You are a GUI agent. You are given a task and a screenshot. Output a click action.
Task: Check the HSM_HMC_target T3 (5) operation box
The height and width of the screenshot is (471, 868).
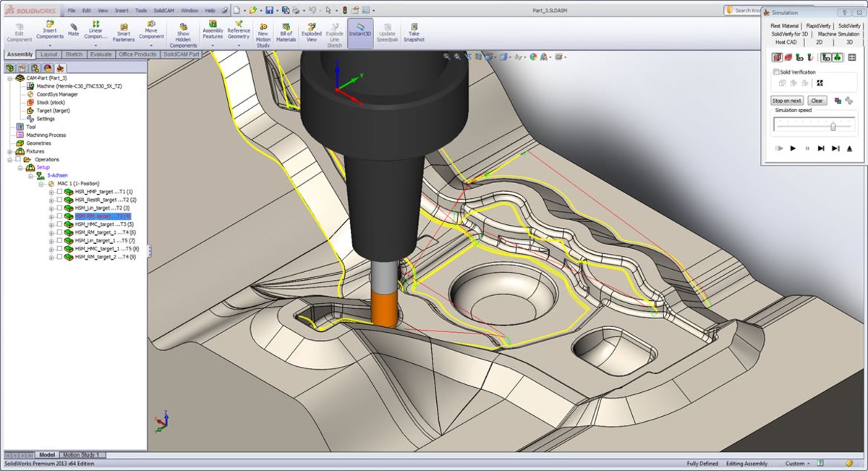(x=60, y=224)
